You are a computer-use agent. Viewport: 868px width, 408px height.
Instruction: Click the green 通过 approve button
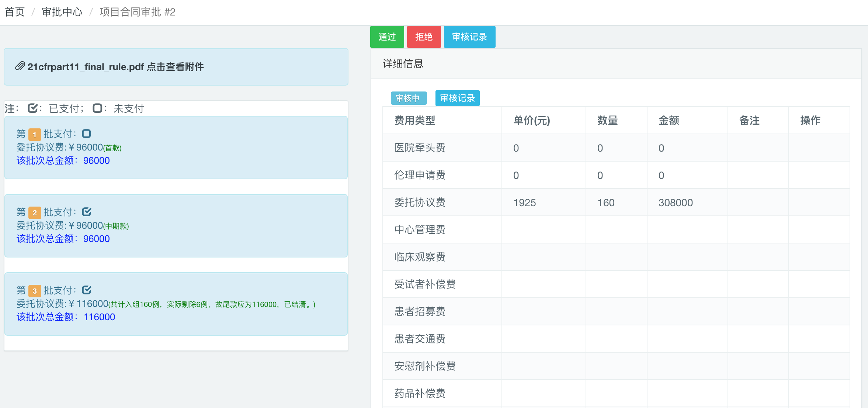click(387, 37)
